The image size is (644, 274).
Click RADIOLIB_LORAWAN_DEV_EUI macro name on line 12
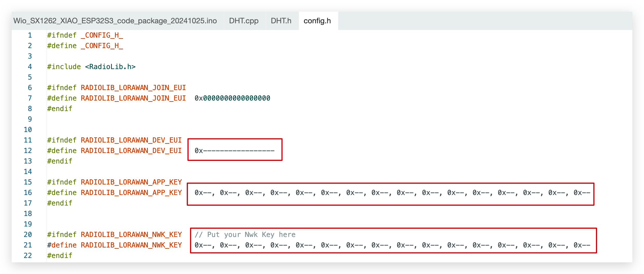pyautogui.click(x=131, y=151)
